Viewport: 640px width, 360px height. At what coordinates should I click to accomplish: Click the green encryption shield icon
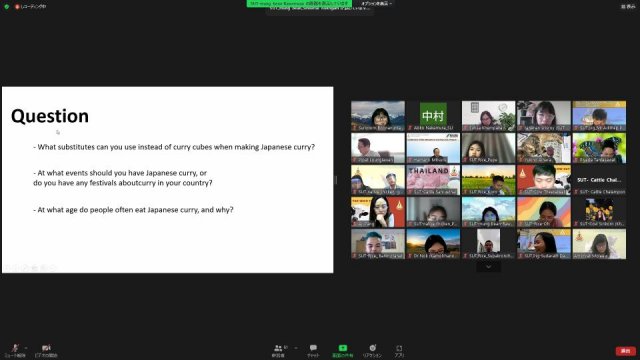coord(7,7)
